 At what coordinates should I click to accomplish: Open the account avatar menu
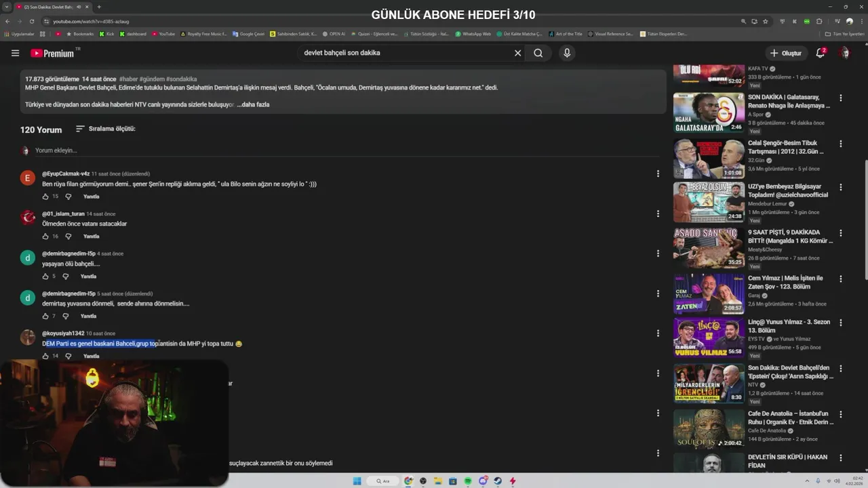pyautogui.click(x=844, y=53)
